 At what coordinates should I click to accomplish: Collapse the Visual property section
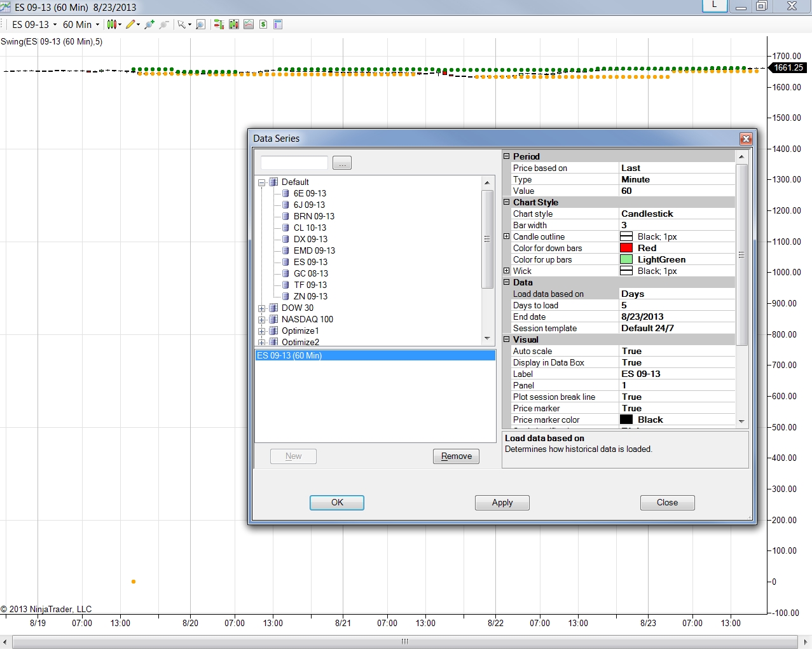(507, 339)
